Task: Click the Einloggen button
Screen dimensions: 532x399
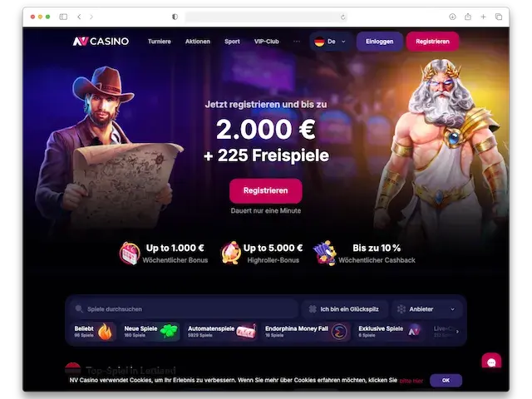Action: pyautogui.click(x=380, y=42)
